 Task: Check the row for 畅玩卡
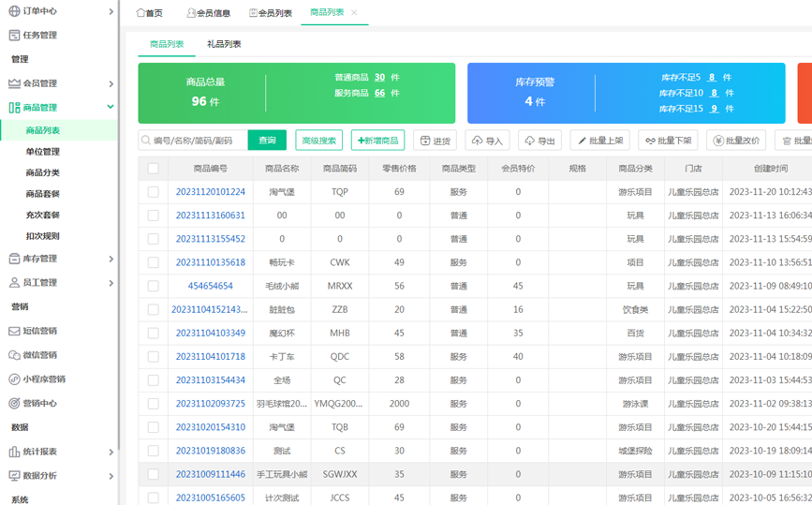point(154,262)
